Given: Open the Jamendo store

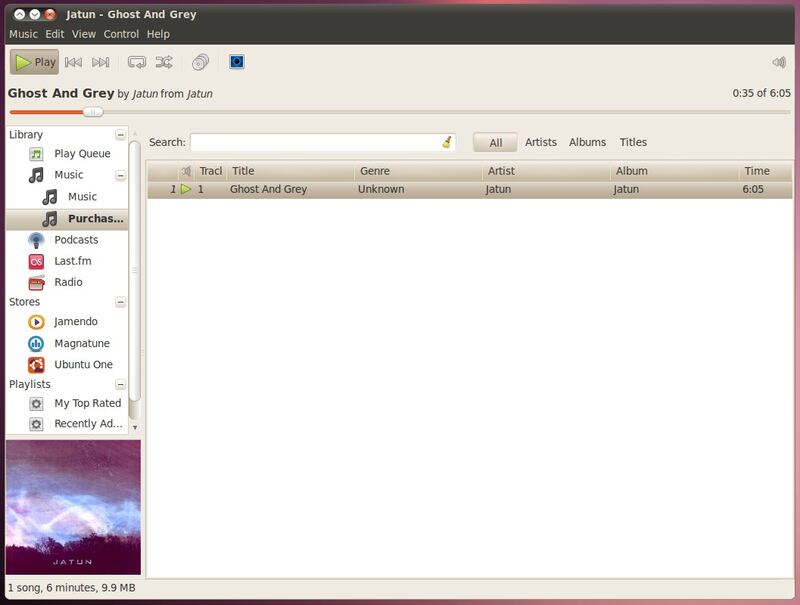Looking at the screenshot, I should pos(76,322).
